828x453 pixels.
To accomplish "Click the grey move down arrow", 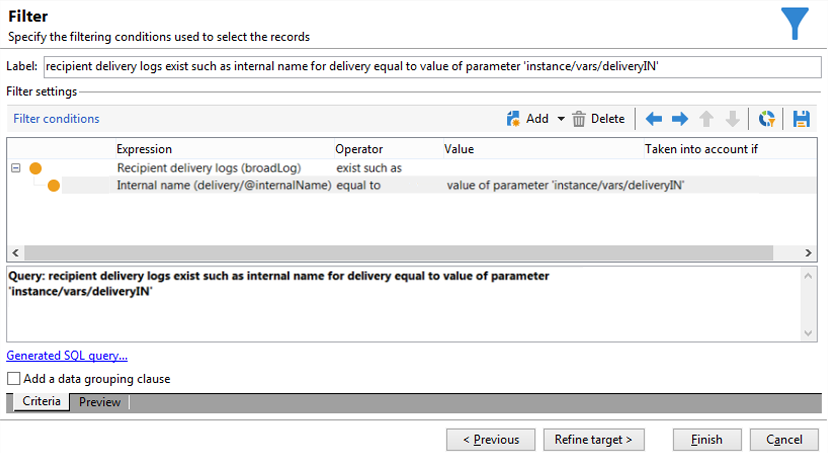I will coord(732,119).
